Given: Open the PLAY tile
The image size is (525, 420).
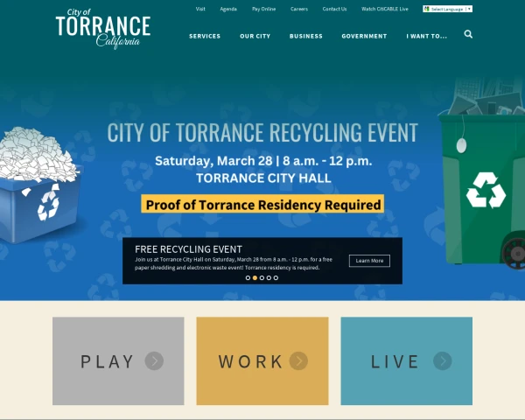Looking at the screenshot, I should pyautogui.click(x=118, y=361).
